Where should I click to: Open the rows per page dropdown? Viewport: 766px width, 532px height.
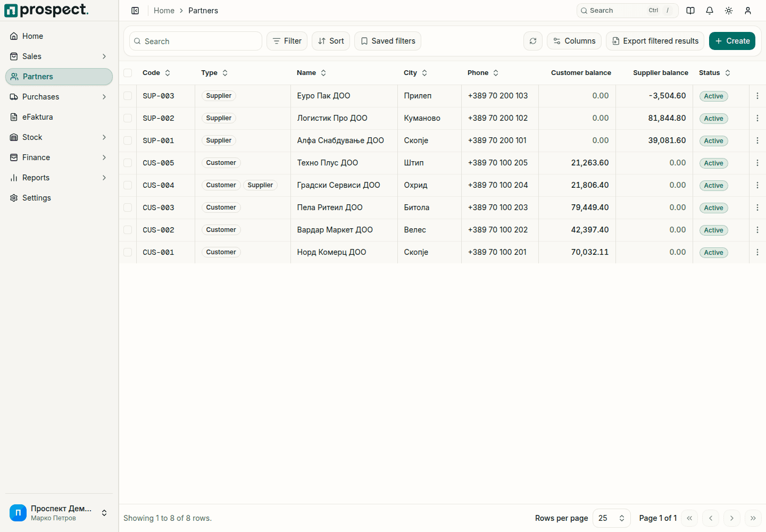click(x=612, y=518)
